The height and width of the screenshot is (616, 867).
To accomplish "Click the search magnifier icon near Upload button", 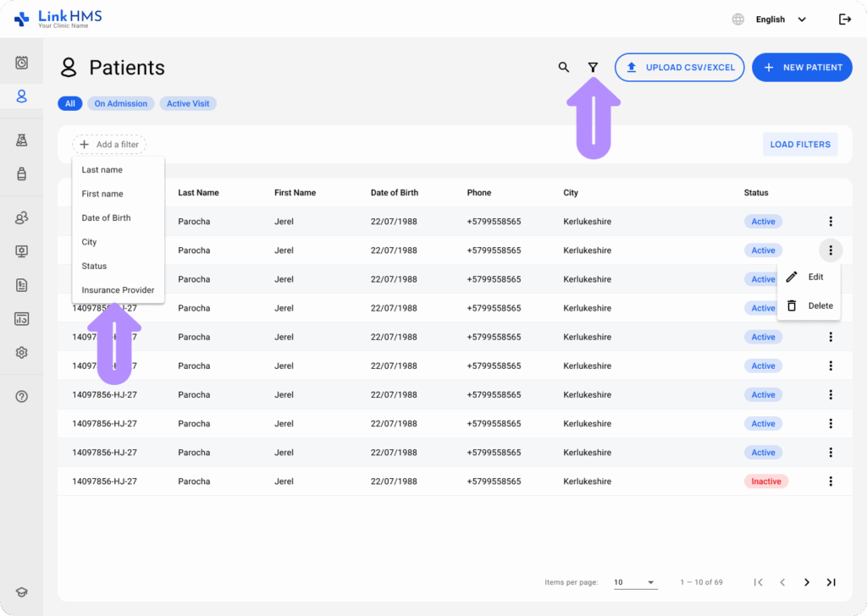I will (564, 66).
